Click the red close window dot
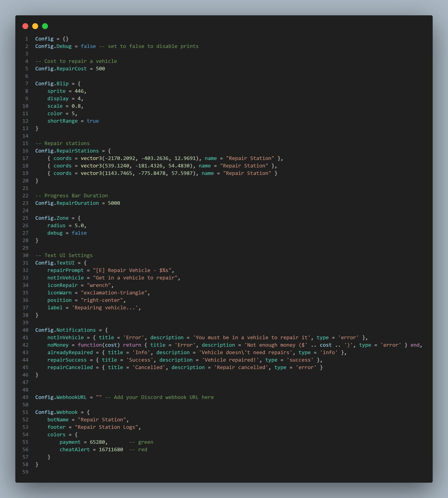The width and height of the screenshot is (448, 498). pyautogui.click(x=25, y=26)
